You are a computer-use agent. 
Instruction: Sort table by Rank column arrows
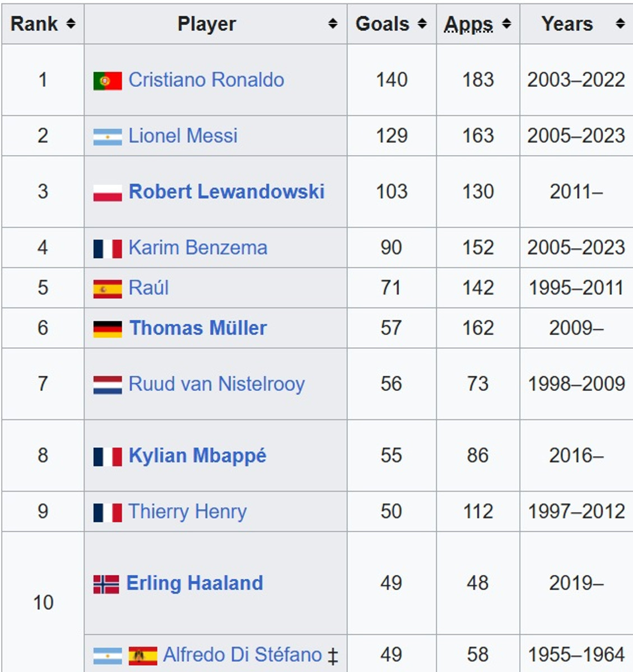tap(71, 24)
